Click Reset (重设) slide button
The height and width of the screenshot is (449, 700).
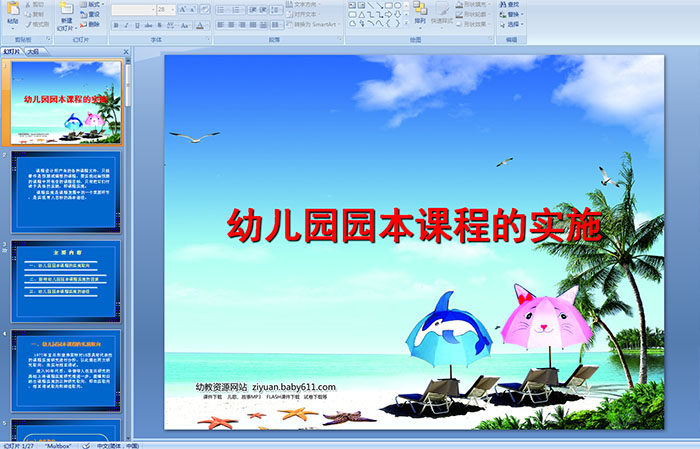pyautogui.click(x=90, y=14)
